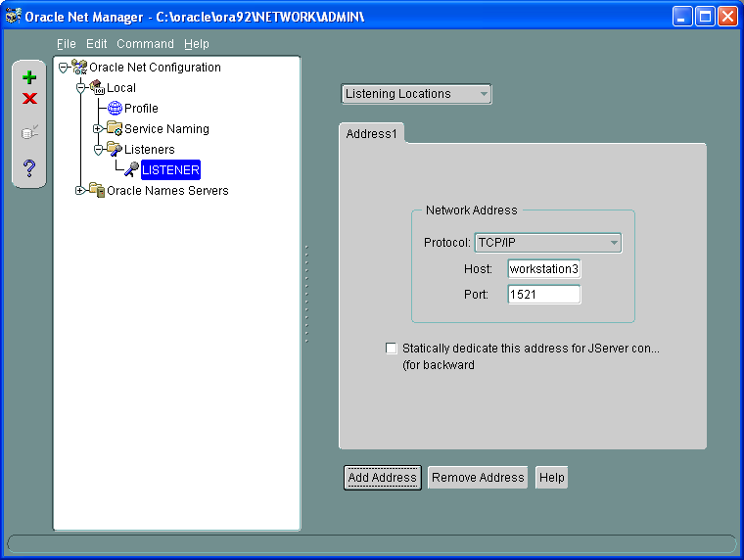Click the Host field containing workstation3
Image resolution: width=744 pixels, height=560 pixels.
click(x=543, y=269)
